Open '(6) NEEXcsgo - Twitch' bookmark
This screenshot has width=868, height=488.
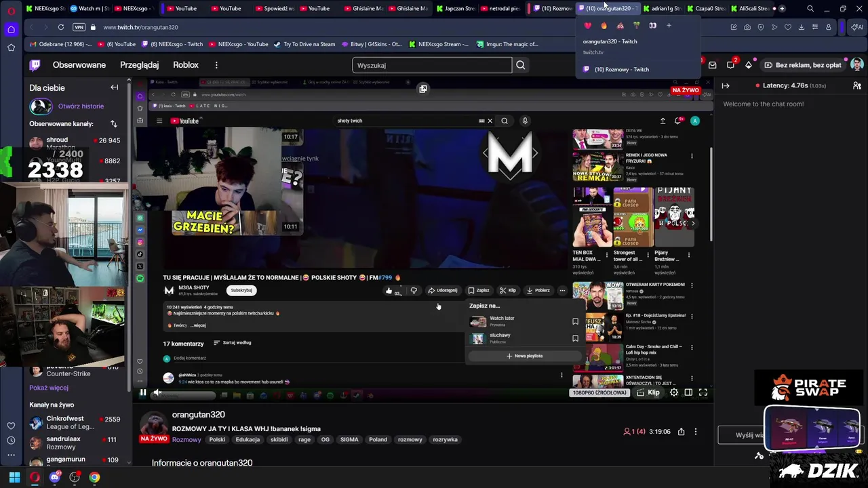(x=172, y=44)
